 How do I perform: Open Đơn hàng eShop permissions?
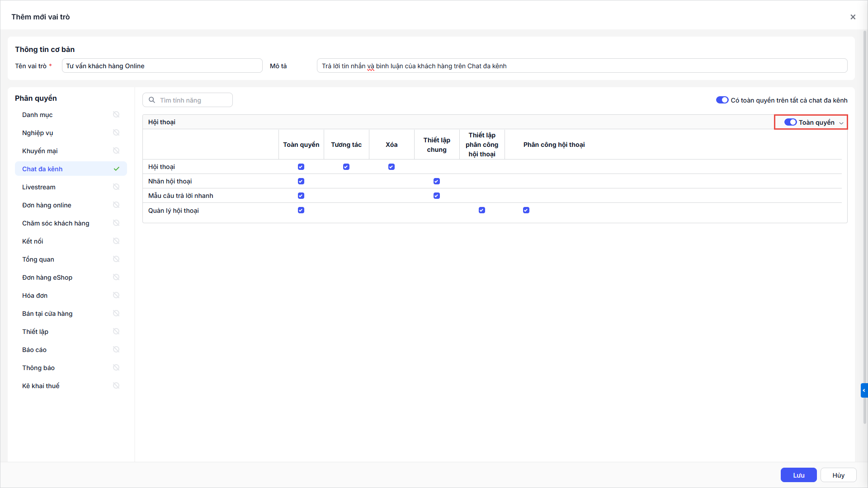point(71,277)
